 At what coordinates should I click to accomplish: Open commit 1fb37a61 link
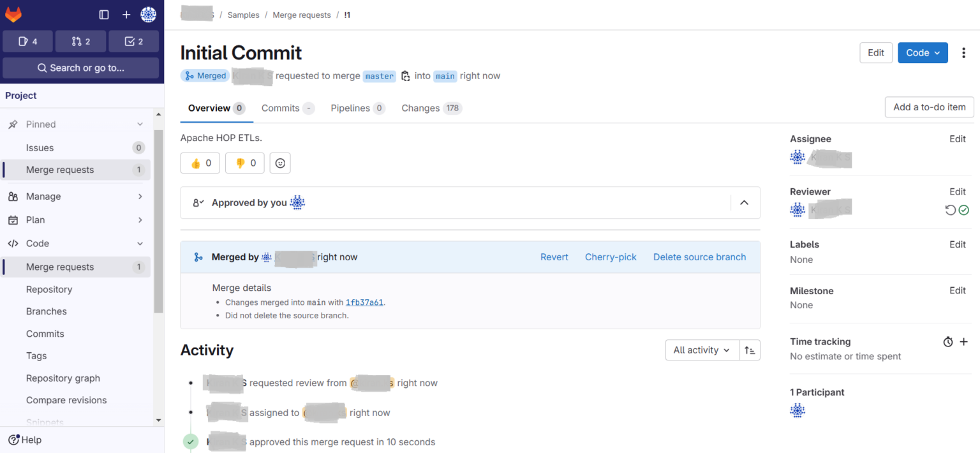(x=364, y=302)
